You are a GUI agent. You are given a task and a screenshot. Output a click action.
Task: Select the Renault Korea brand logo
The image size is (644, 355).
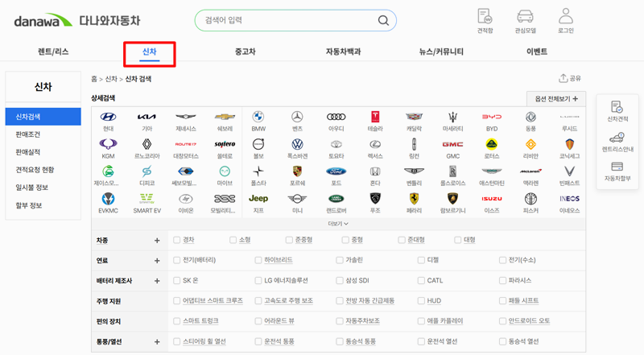tap(147, 144)
